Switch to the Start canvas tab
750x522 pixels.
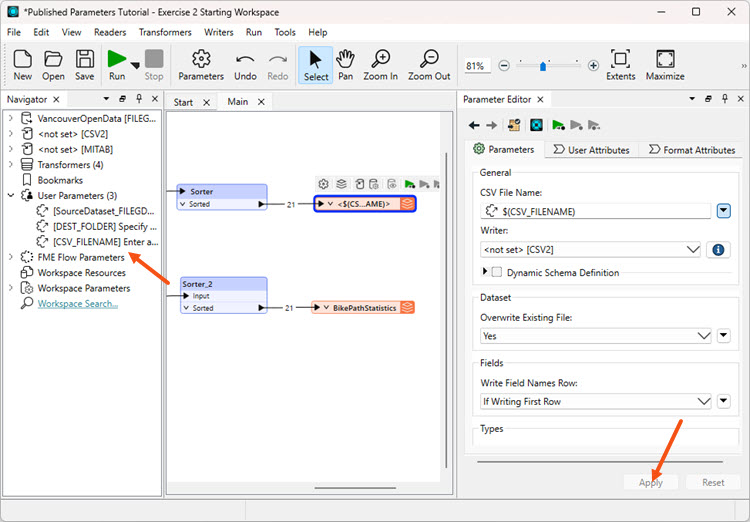point(183,102)
